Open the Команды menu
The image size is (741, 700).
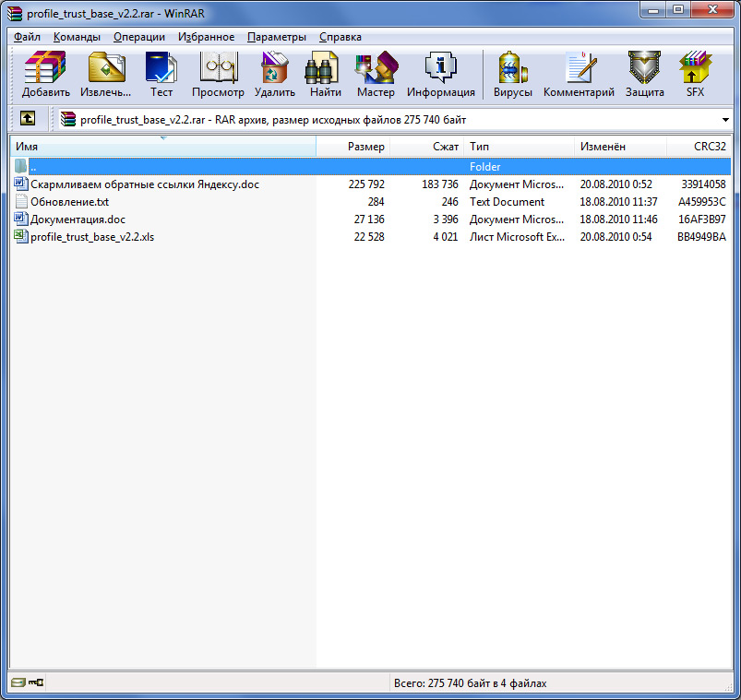coord(77,37)
